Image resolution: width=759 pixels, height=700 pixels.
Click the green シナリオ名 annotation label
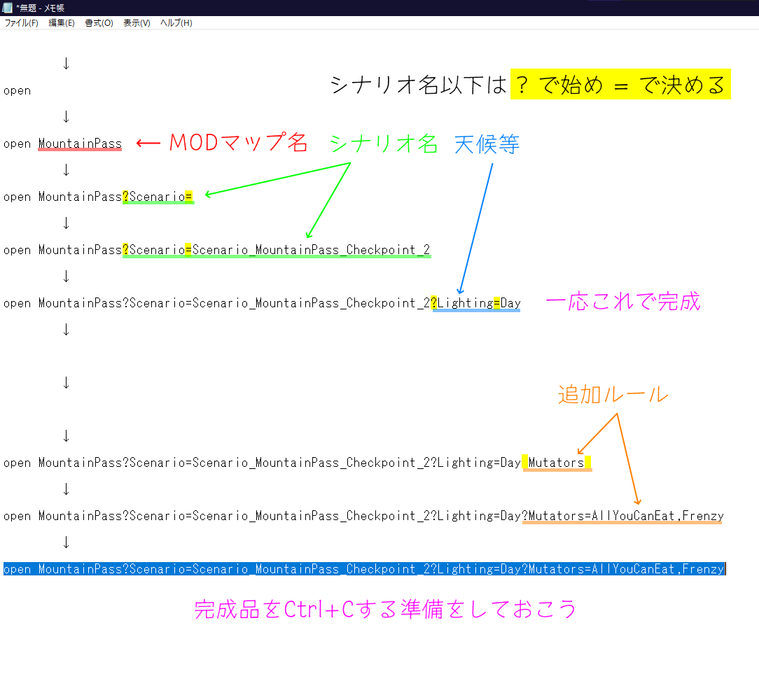(x=383, y=144)
